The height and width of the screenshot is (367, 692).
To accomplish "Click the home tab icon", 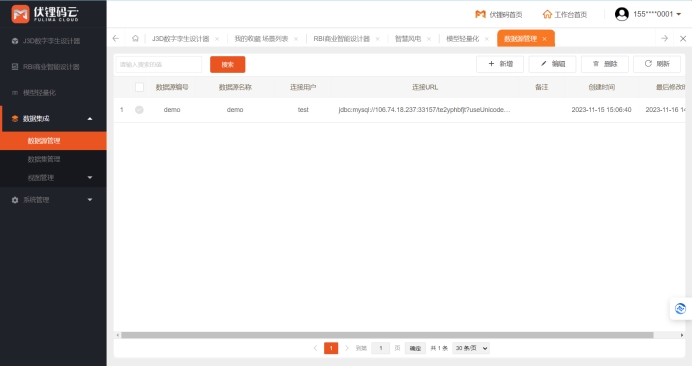I will [135, 38].
